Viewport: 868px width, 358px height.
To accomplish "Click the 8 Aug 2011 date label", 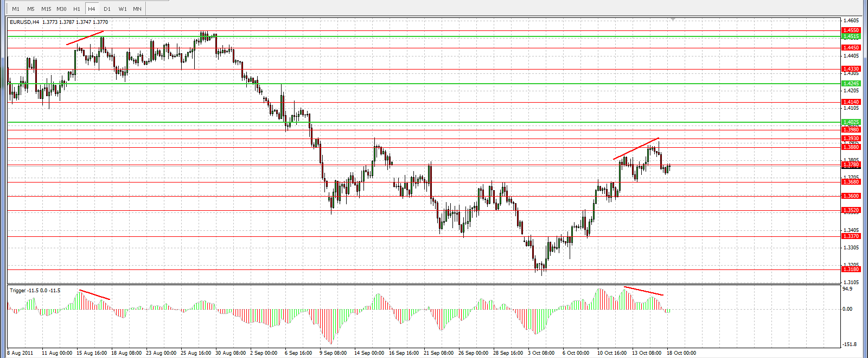I will 20,353.
